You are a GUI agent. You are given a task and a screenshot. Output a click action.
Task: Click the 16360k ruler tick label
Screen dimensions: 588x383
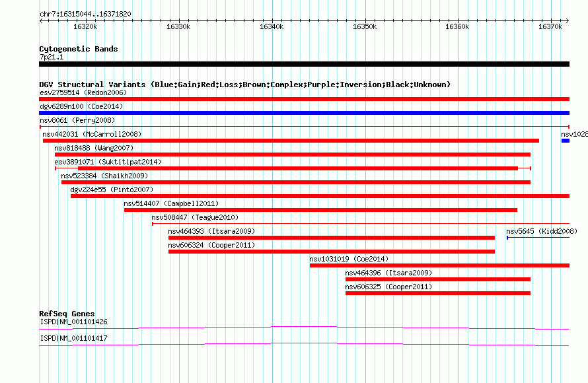[x=457, y=26]
